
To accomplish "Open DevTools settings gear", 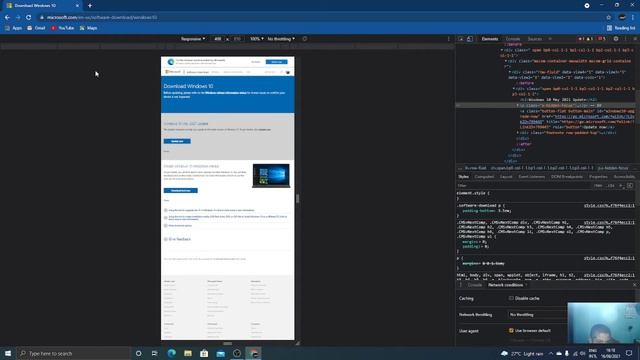I will [616, 39].
